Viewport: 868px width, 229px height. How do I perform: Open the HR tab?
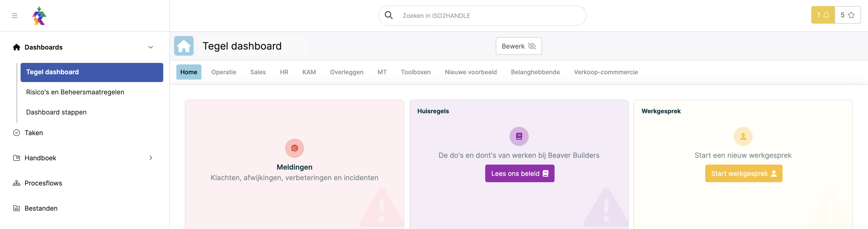[284, 72]
